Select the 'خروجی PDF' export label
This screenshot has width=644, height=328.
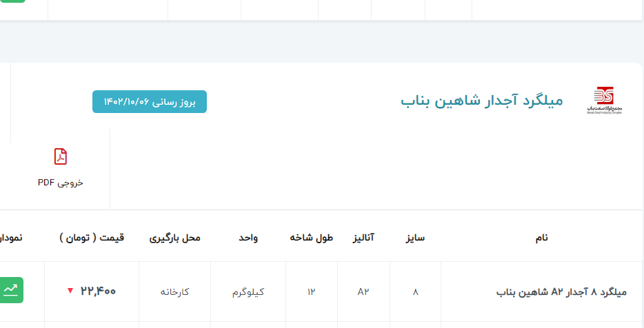pyautogui.click(x=61, y=183)
